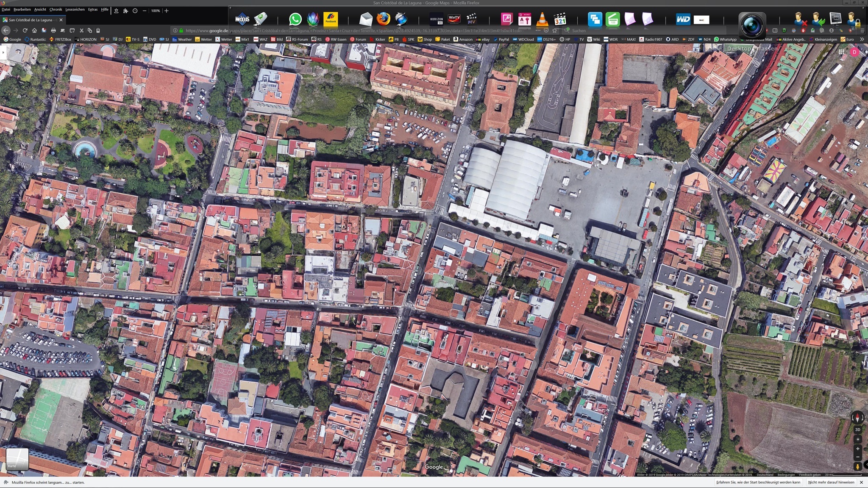Image resolution: width=868 pixels, height=488 pixels.
Task: Zoom out the map with minus
Action: (x=857, y=457)
